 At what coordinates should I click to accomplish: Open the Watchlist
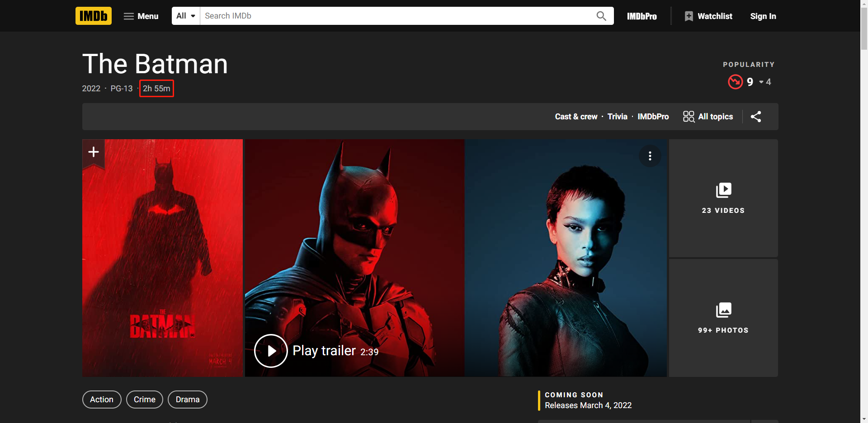pyautogui.click(x=708, y=16)
